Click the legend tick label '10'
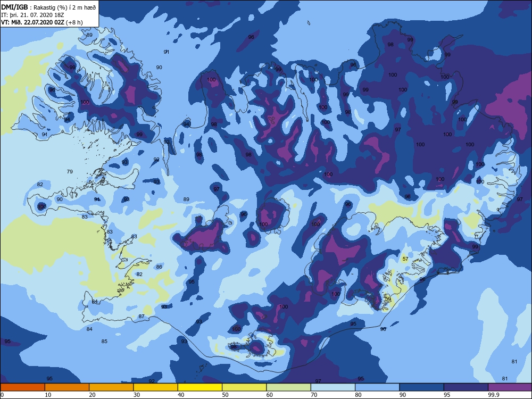532x399 pixels. coord(48,395)
